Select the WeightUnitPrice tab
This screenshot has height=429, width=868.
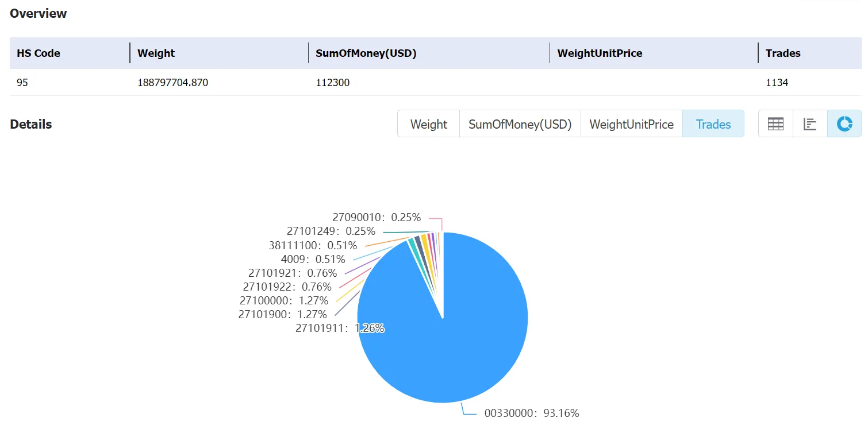click(x=632, y=124)
